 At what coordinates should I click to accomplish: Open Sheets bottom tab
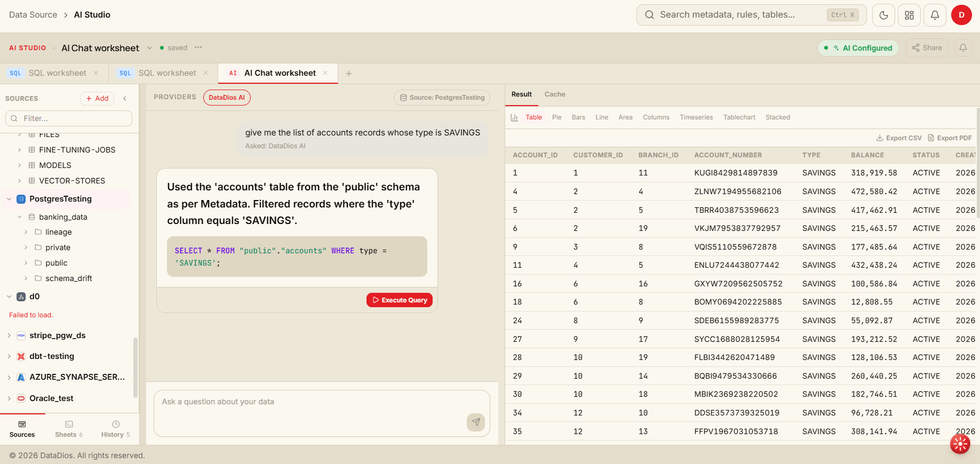point(69,429)
